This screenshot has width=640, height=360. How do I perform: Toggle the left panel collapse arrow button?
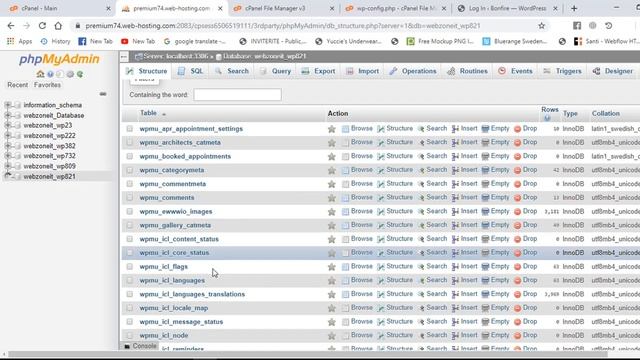tap(124, 56)
